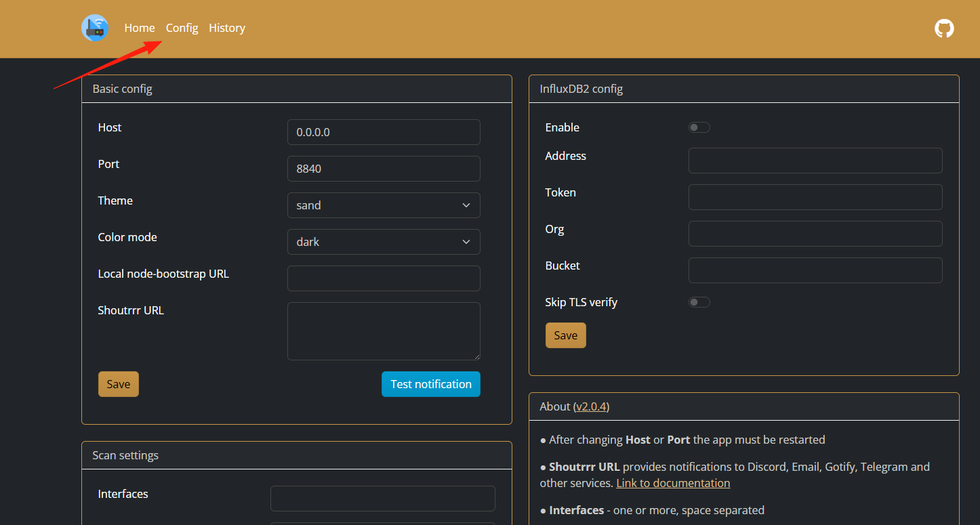Save the InfluxDB2 config
980x525 pixels.
[566, 335]
